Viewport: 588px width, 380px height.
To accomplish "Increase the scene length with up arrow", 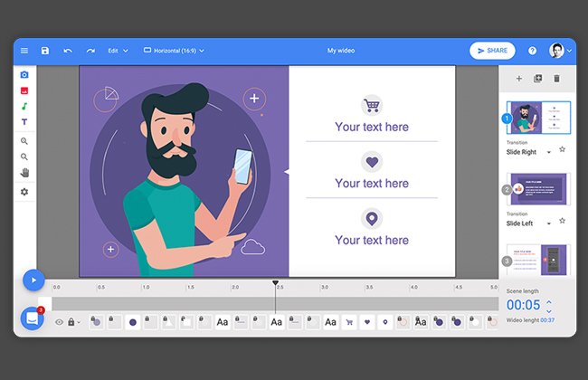I will click(549, 301).
